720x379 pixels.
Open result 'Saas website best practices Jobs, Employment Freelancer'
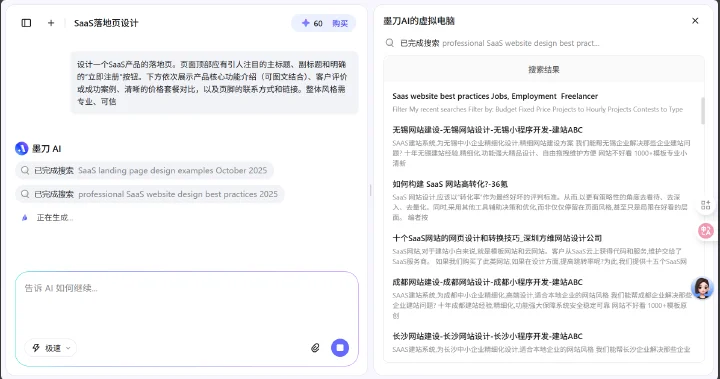pyautogui.click(x=495, y=96)
